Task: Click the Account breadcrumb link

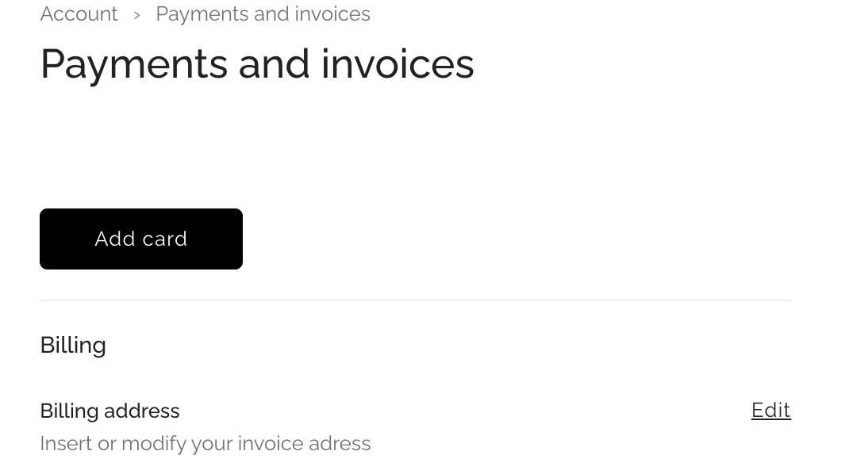Action: (79, 14)
